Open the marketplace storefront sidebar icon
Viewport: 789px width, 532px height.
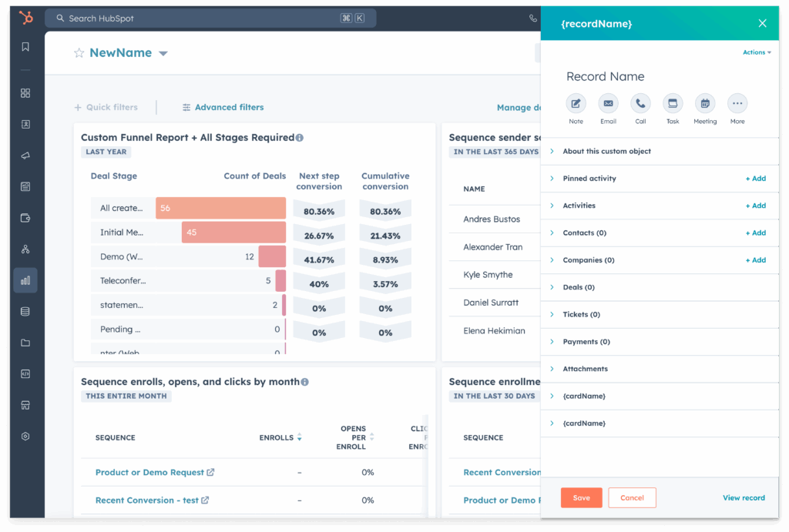25,405
